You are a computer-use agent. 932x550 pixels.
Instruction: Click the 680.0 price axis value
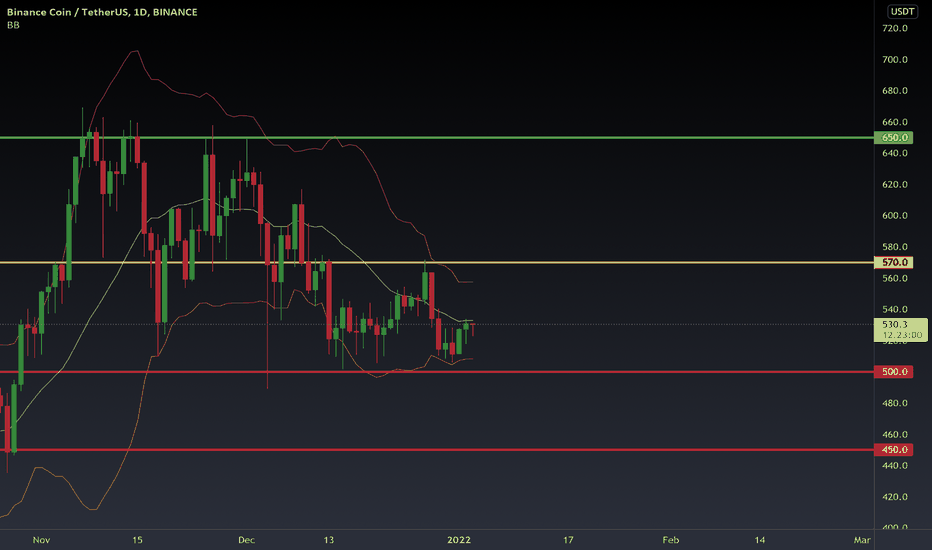(895, 90)
